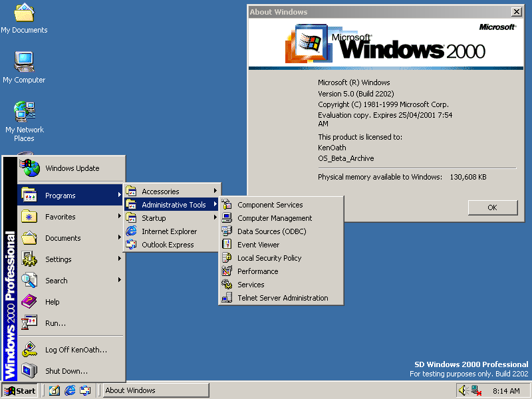Click the Documents folder icon in Start menu

(29, 238)
